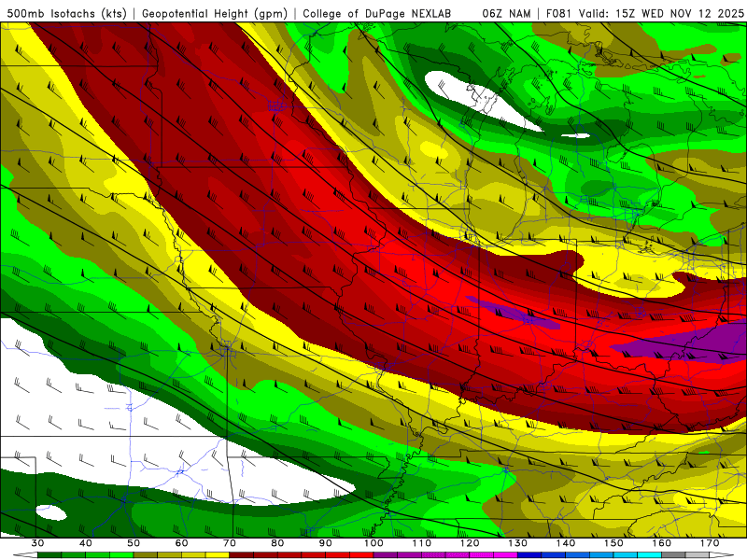Click the colorbar label '100'
Screen dimensions: 747x560
click(373, 543)
